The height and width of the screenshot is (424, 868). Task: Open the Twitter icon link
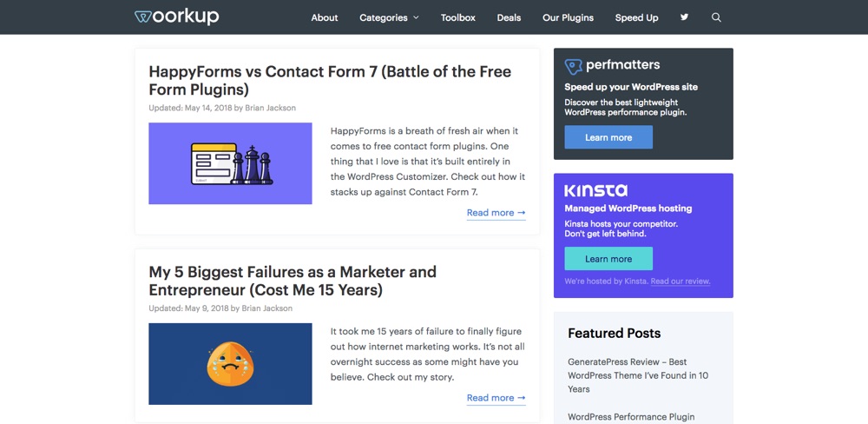click(x=684, y=17)
